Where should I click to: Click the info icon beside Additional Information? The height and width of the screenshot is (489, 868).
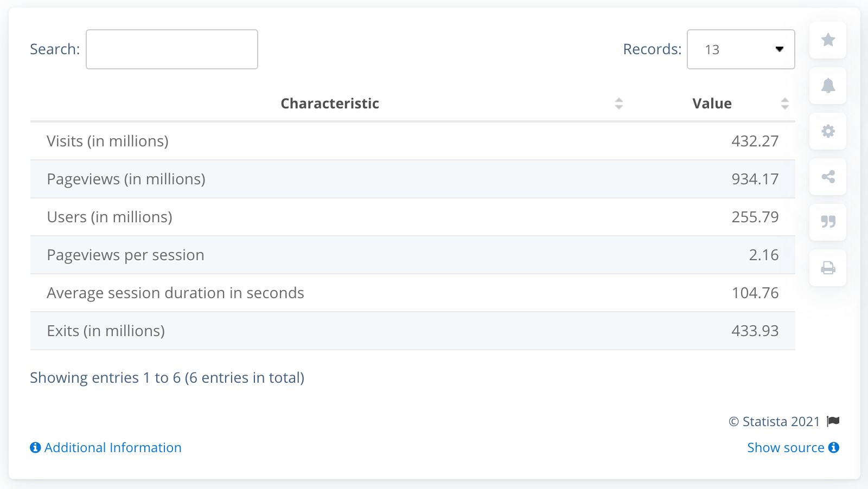click(x=35, y=447)
